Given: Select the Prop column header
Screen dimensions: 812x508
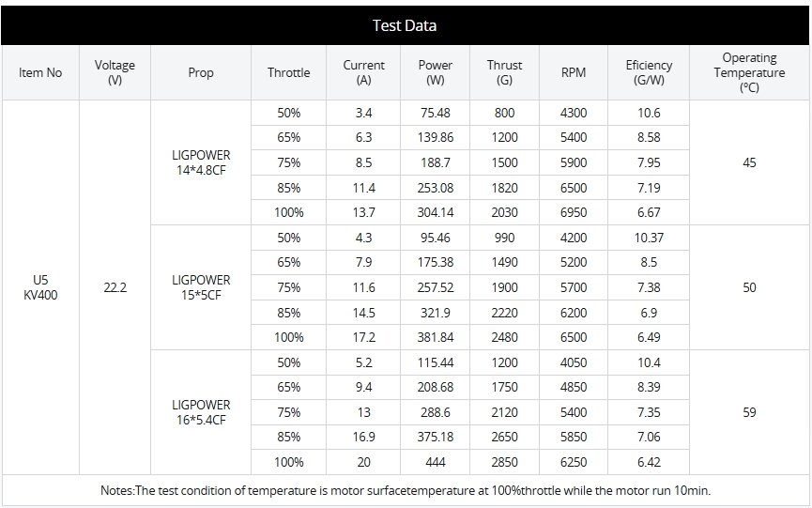Looking at the screenshot, I should pyautogui.click(x=201, y=72).
